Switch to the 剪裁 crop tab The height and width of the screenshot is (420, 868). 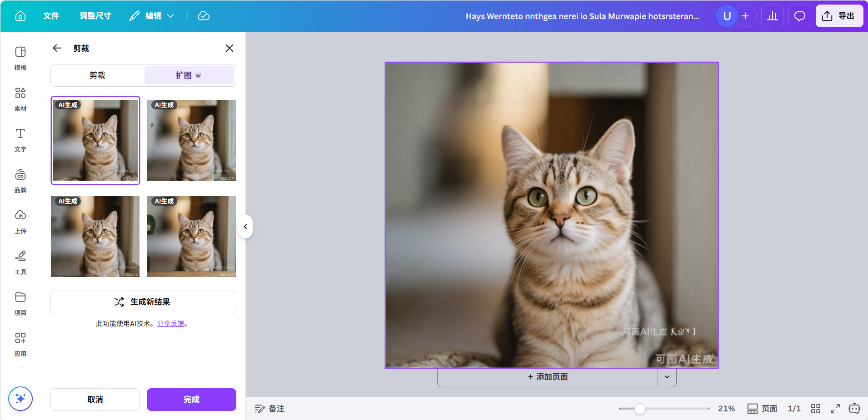click(x=98, y=75)
